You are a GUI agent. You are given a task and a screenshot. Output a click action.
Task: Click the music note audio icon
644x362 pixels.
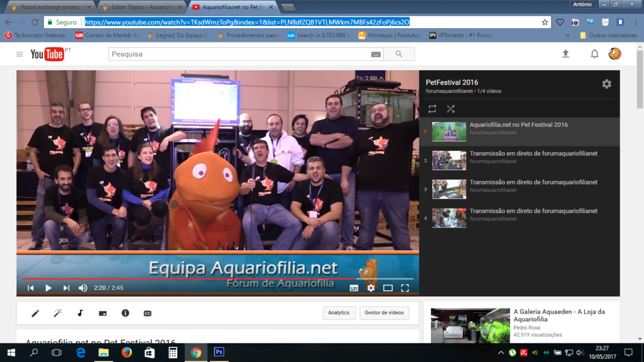tap(80, 313)
